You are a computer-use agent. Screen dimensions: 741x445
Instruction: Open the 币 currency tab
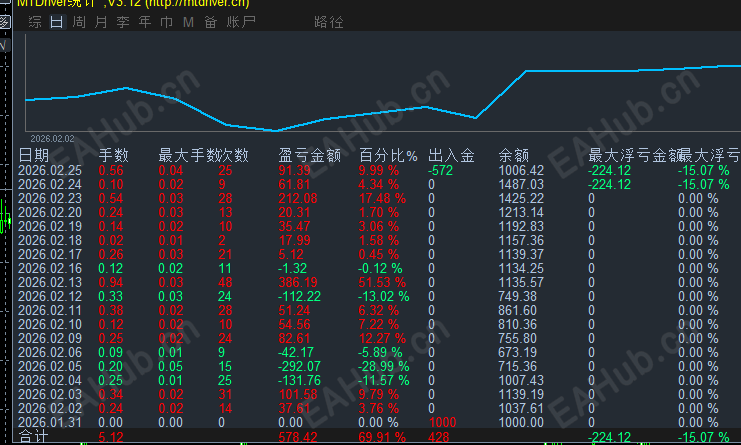coord(166,22)
